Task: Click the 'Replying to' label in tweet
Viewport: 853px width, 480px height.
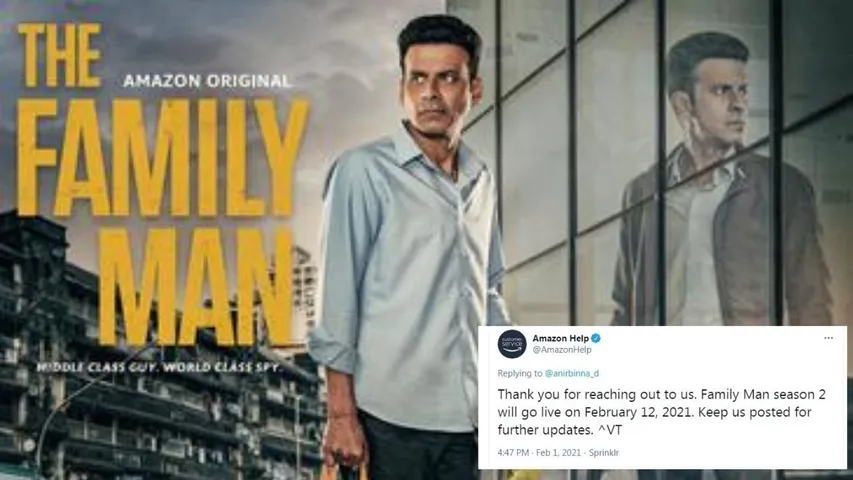Action: pyautogui.click(x=520, y=373)
